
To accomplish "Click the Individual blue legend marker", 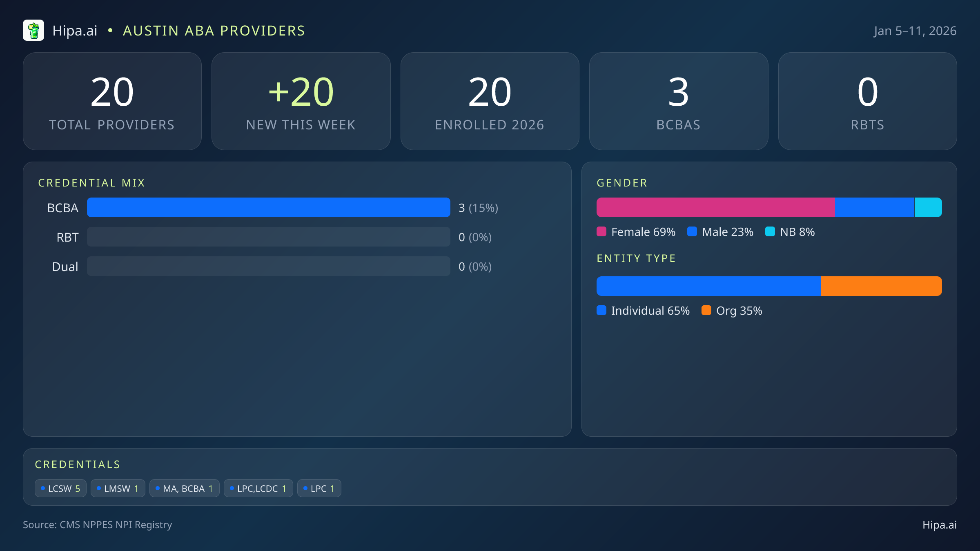I will (x=602, y=311).
